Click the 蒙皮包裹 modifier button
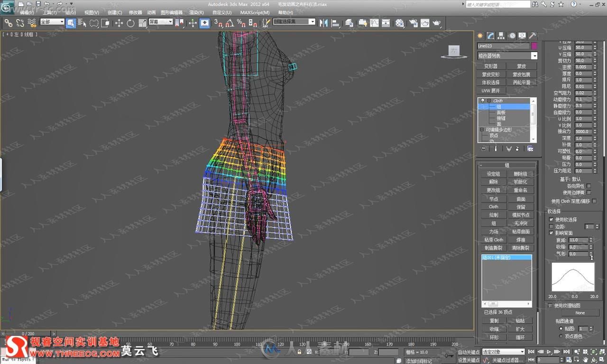607x364 pixels. click(521, 74)
